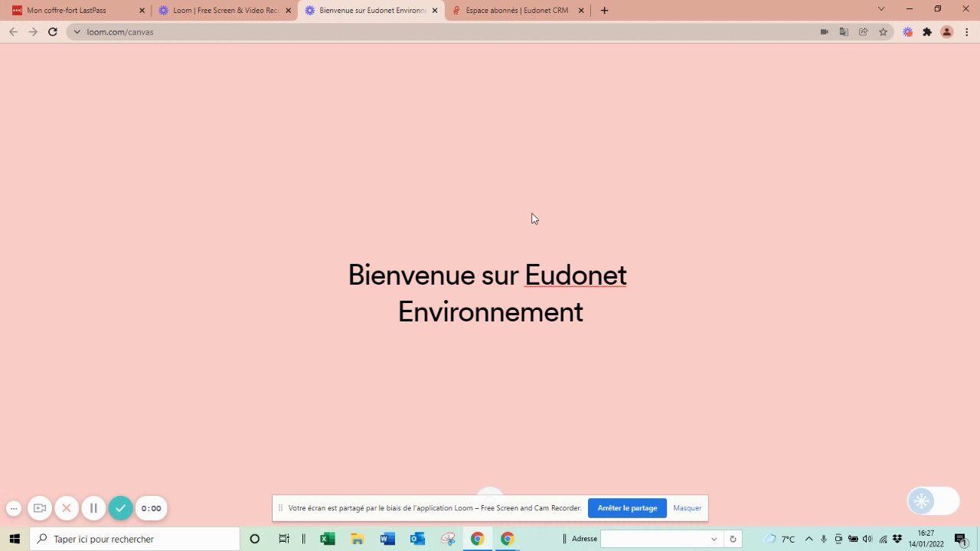Toggle the snowflake switch at bottom right
The height and width of the screenshot is (551, 980).
[x=933, y=501]
